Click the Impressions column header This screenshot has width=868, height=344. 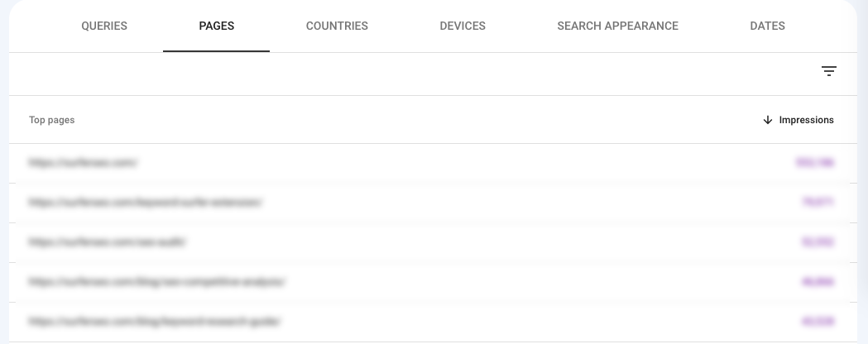(x=806, y=120)
